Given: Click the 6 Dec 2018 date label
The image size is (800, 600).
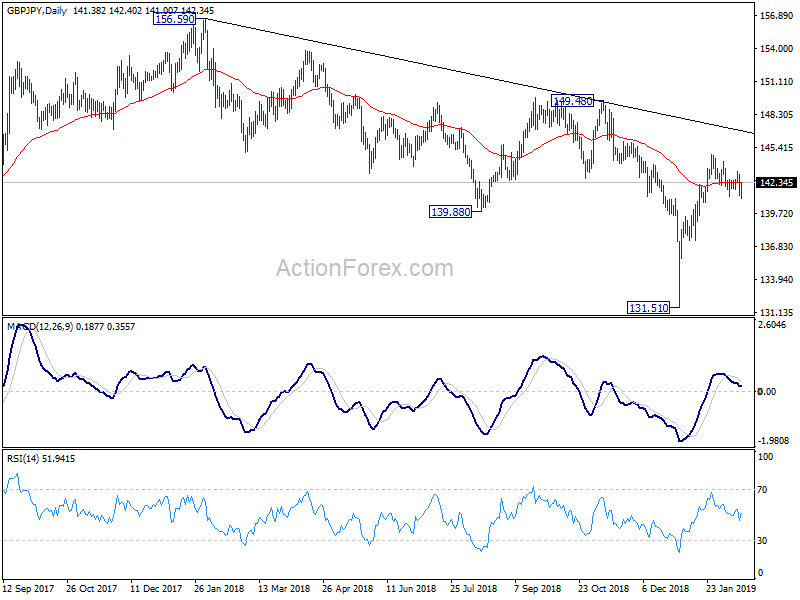Looking at the screenshot, I should 665,588.
